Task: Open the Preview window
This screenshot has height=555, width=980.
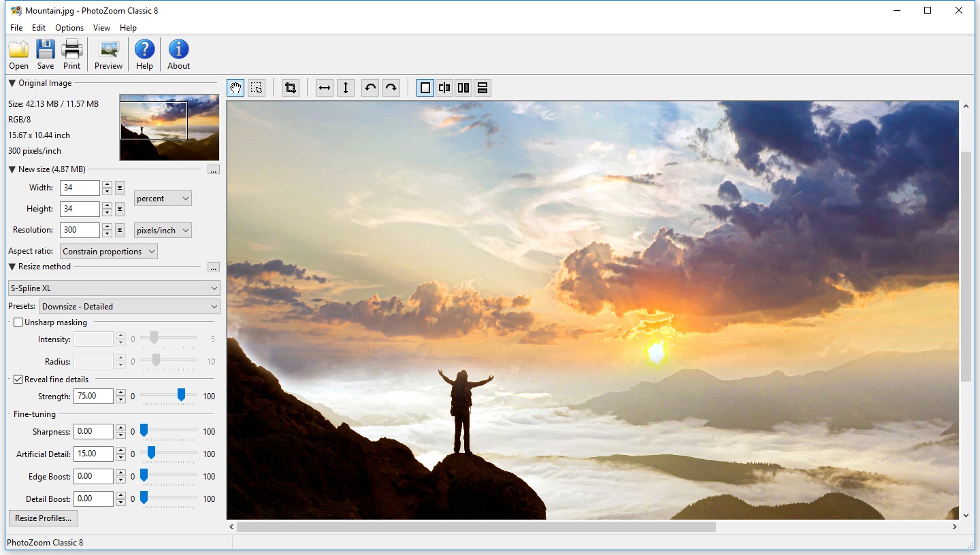Action: (108, 53)
